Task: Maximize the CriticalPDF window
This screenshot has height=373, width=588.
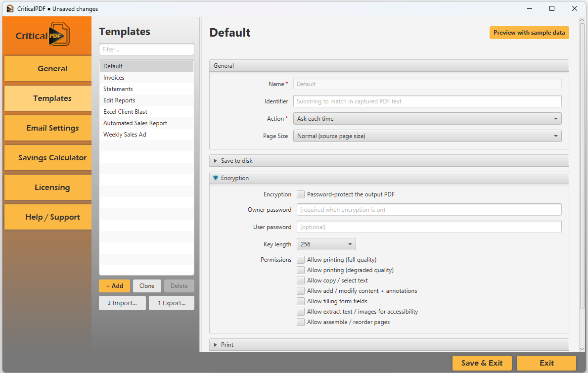Action: point(551,8)
